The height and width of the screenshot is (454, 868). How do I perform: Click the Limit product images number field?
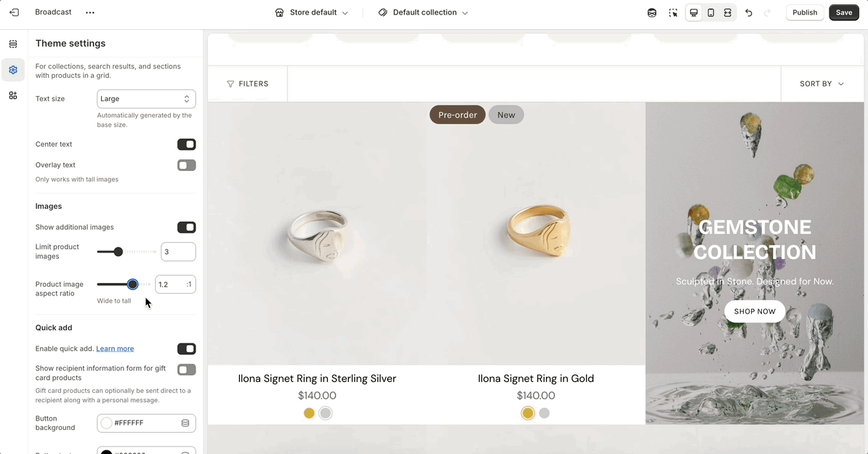point(177,252)
